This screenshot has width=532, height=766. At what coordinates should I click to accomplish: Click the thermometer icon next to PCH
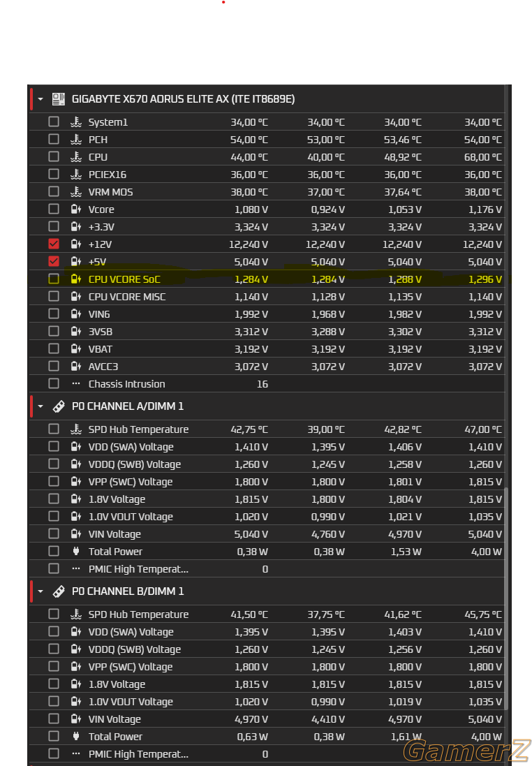point(75,140)
